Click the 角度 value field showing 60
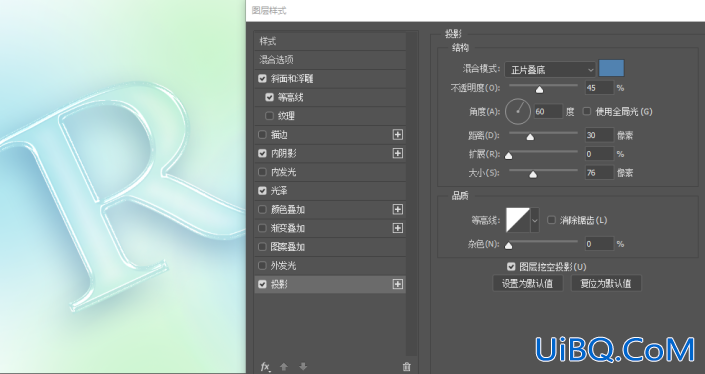705x374 pixels. pos(548,111)
